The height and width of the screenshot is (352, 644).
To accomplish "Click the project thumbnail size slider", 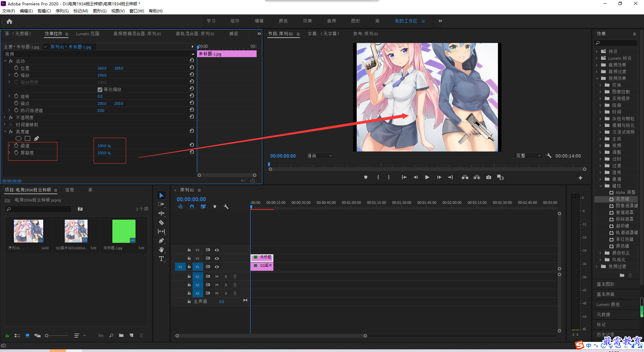I will click(56, 336).
